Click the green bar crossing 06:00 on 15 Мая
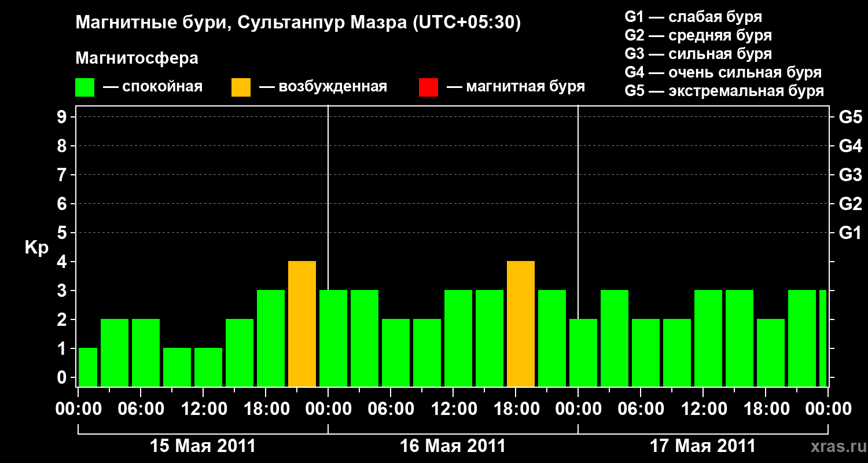 146,353
